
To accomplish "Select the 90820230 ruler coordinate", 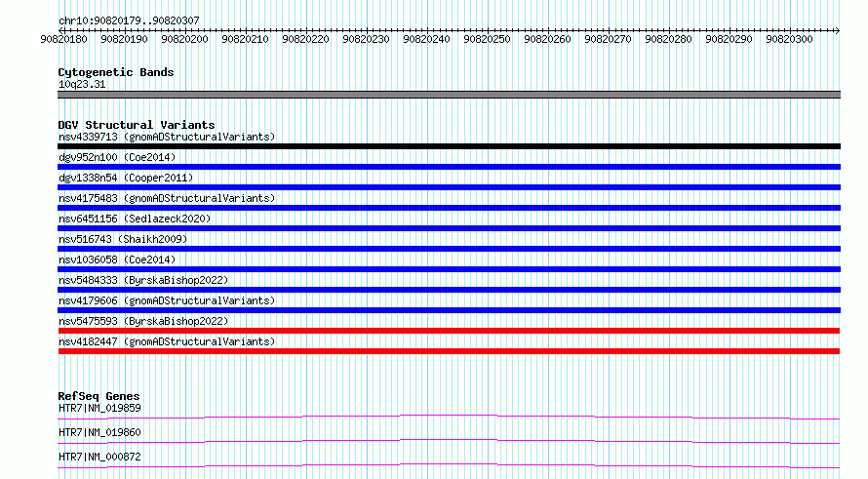I will [x=366, y=39].
